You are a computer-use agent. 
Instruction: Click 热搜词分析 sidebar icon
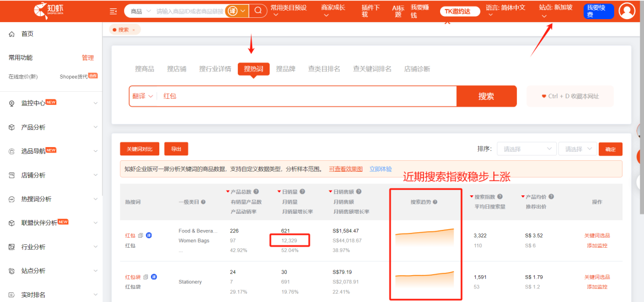point(11,200)
